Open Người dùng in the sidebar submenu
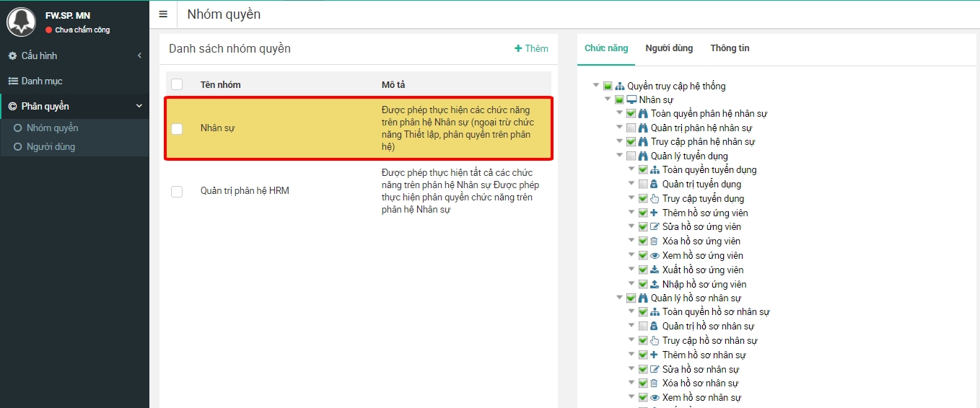Screen dimensions: 980x408 click(x=51, y=147)
